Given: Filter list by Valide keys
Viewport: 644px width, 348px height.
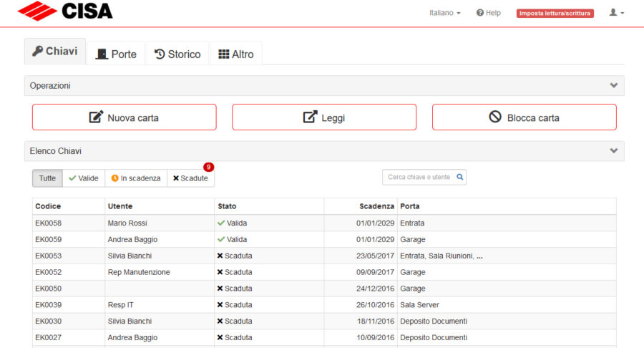Looking at the screenshot, I should (84, 178).
